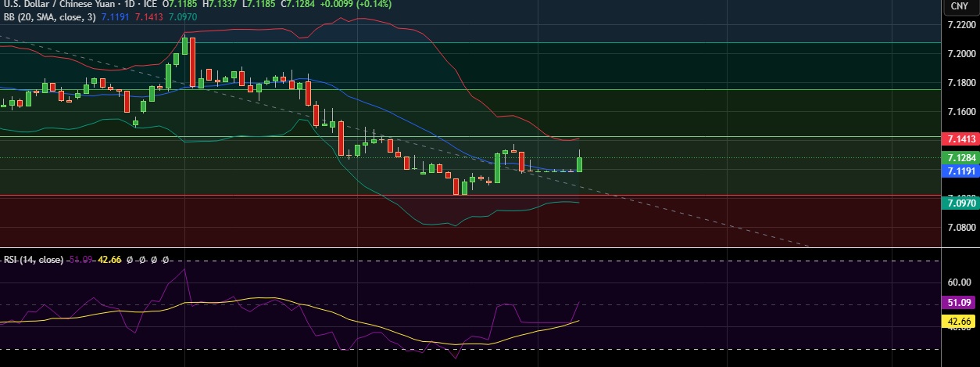Click the yellow 42.66 value in RSI legend
Viewport: 980px width, 367px height.
108,259
